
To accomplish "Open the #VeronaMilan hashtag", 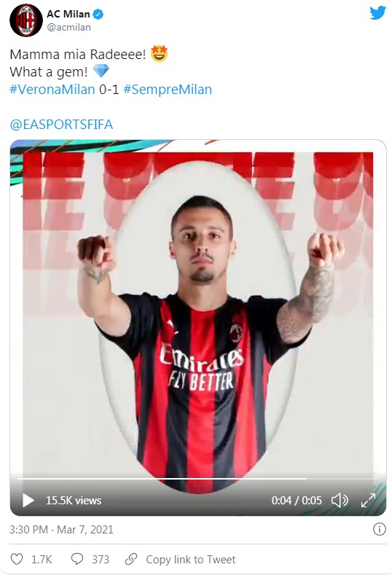I will (x=52, y=90).
